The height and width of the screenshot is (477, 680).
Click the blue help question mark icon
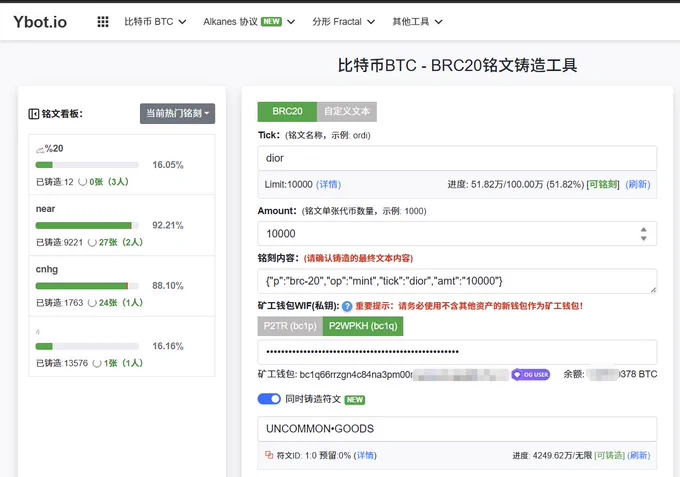pos(347,306)
